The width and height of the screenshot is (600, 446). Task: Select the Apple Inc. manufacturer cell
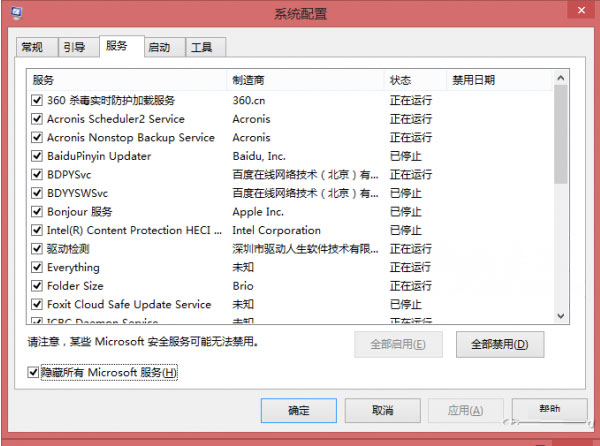[258, 212]
